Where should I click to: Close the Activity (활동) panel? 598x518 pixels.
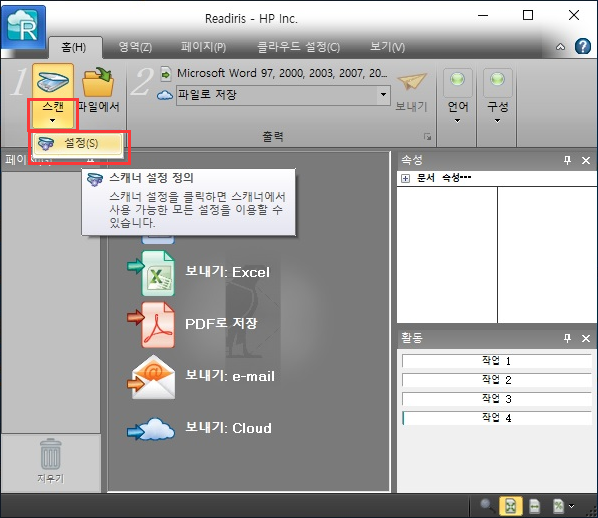click(x=586, y=339)
